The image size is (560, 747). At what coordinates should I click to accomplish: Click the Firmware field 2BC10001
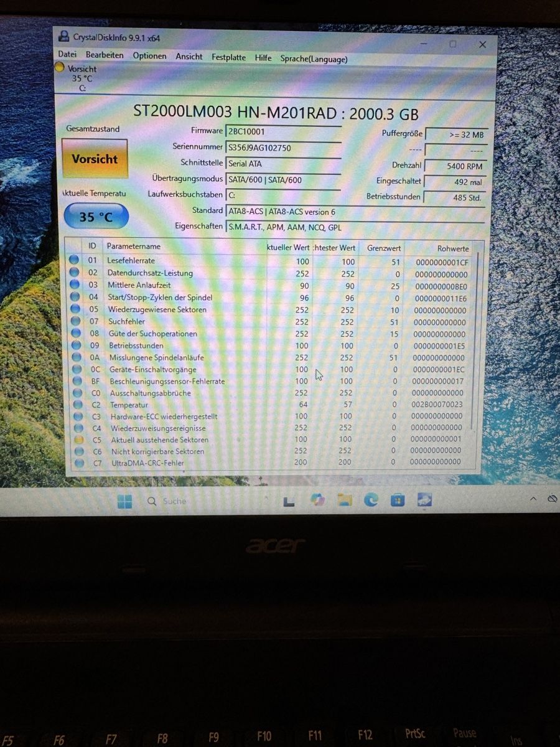(283, 131)
